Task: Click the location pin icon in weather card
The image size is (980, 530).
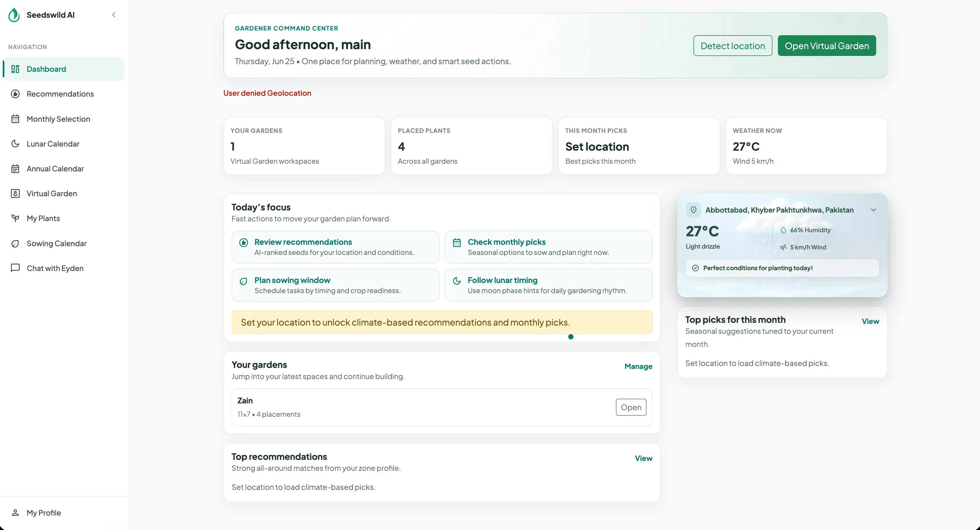Action: tap(693, 210)
